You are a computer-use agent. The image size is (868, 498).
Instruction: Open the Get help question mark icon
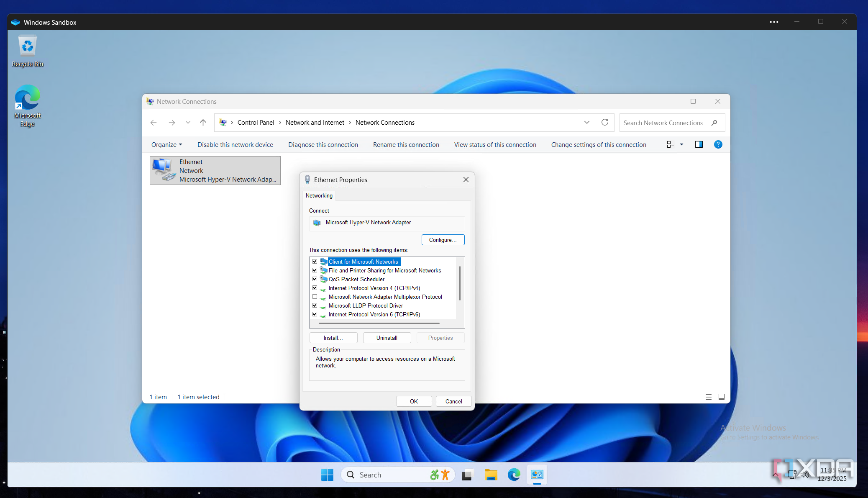[718, 144]
